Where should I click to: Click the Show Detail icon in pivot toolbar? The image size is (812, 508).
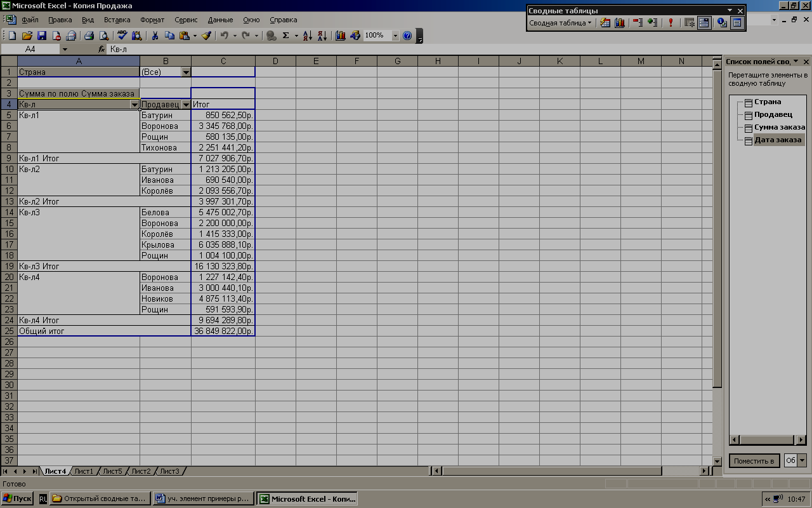(653, 23)
